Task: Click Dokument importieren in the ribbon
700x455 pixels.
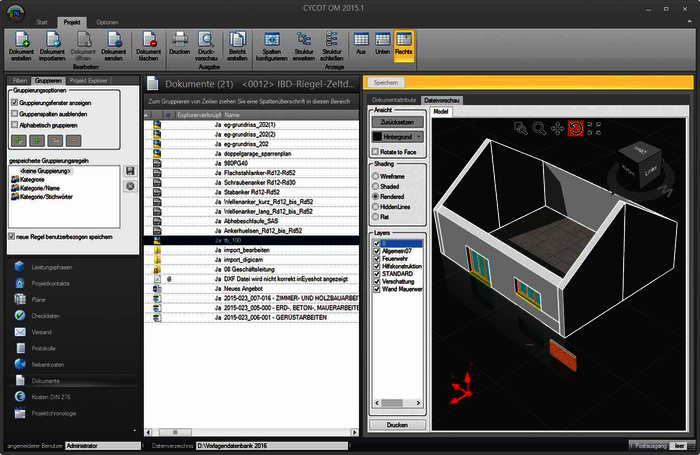Action: click(x=52, y=46)
